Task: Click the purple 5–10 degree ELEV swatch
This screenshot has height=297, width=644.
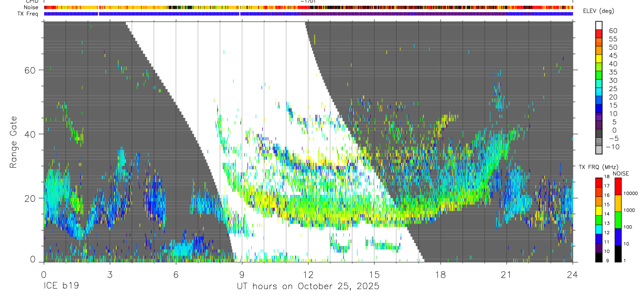Action: tap(599, 117)
